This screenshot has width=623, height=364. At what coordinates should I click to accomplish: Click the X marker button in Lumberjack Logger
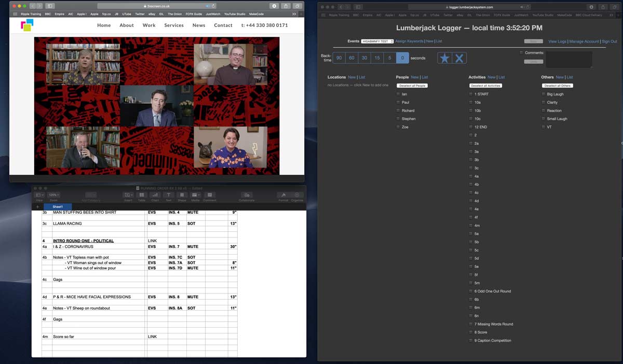click(x=459, y=58)
